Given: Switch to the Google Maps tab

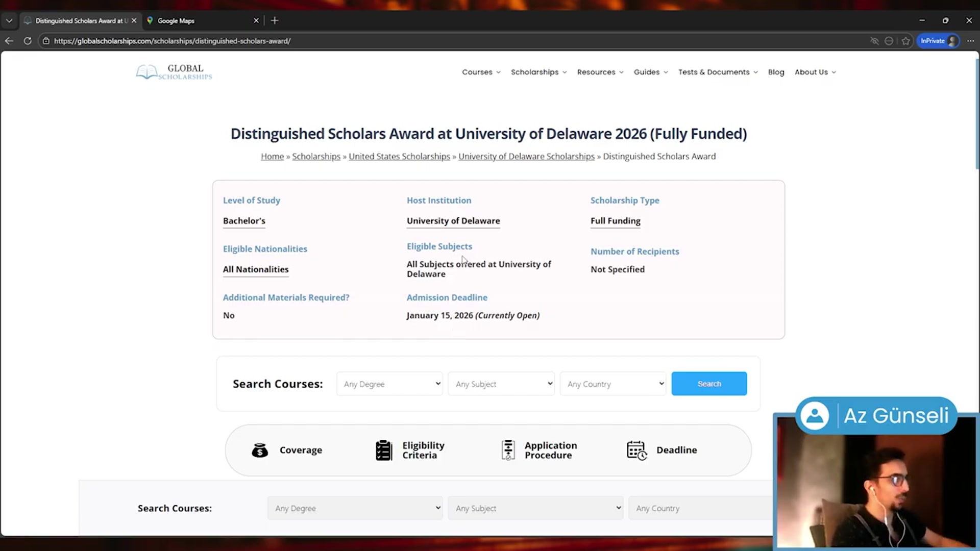Looking at the screenshot, I should tap(176, 20).
